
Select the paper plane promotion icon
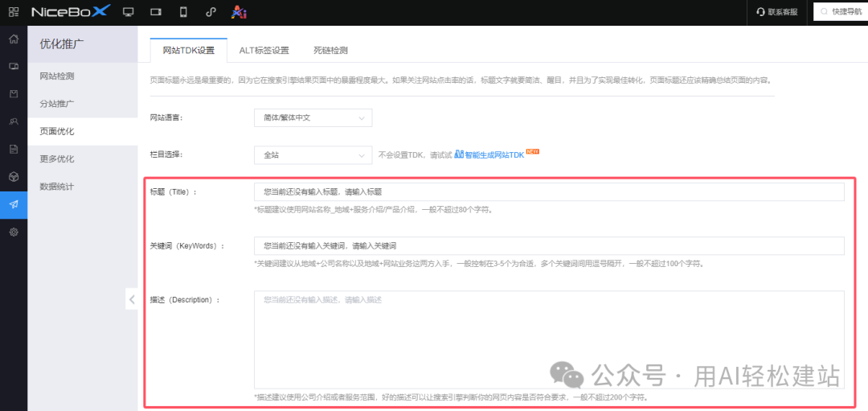(x=14, y=204)
